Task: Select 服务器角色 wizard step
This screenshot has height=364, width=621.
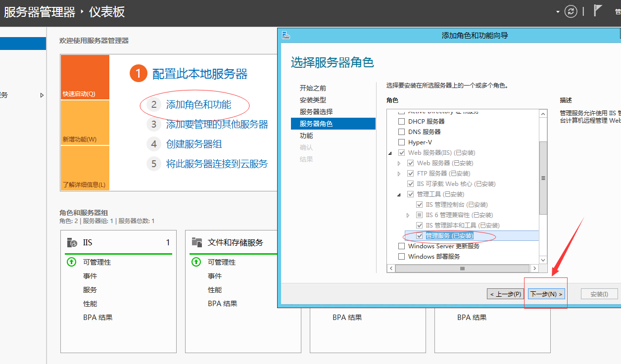Action: (x=333, y=124)
